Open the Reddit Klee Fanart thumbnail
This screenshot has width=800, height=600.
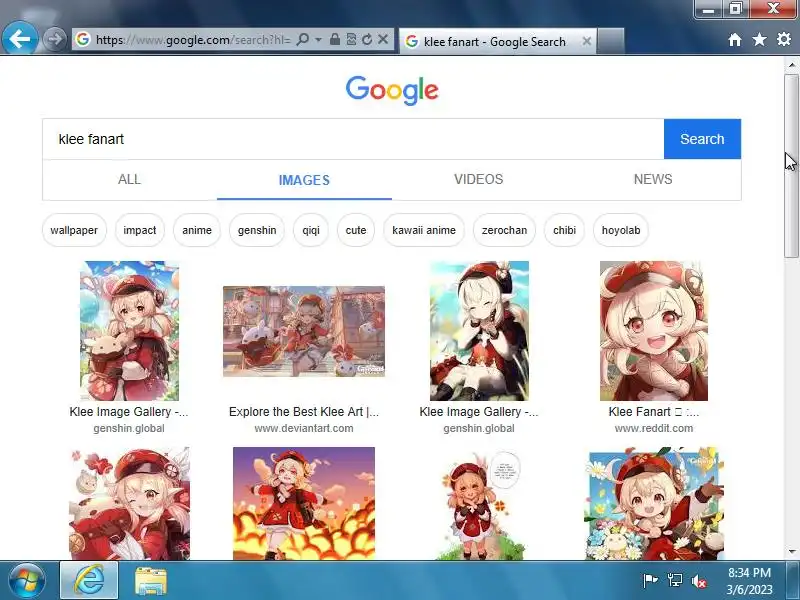tap(654, 331)
